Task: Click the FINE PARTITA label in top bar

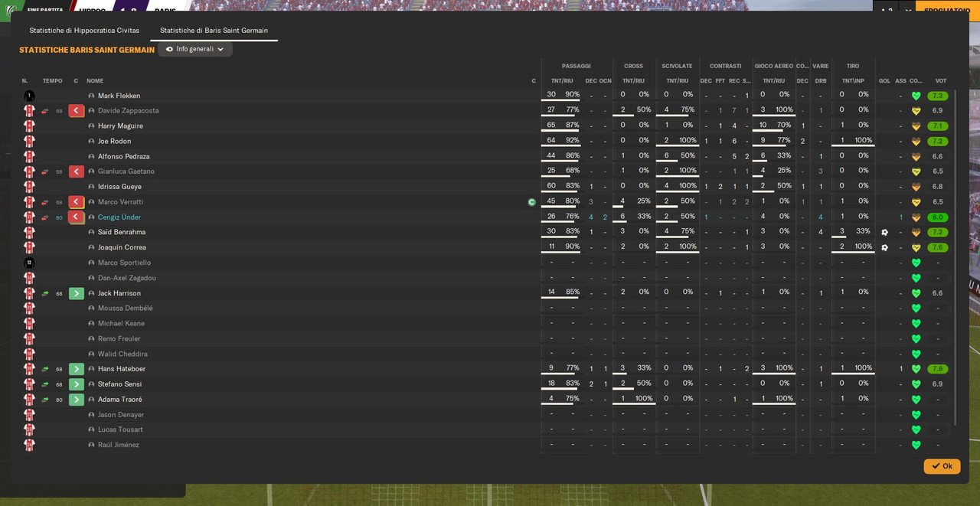Action: pos(45,10)
